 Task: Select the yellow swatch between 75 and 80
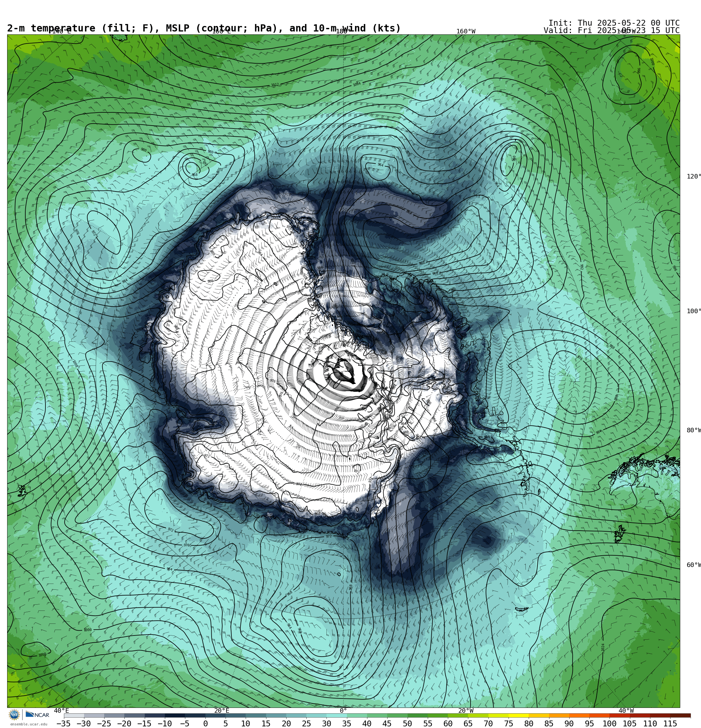point(519,716)
